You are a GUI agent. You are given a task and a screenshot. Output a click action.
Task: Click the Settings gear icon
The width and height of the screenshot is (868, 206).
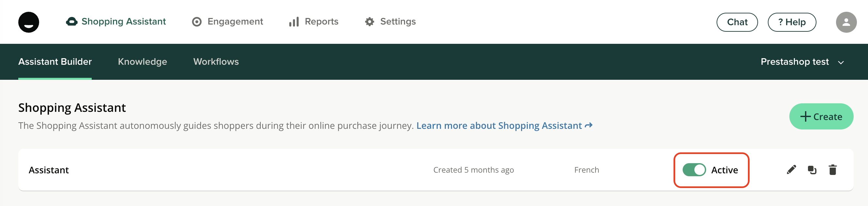coord(370,22)
